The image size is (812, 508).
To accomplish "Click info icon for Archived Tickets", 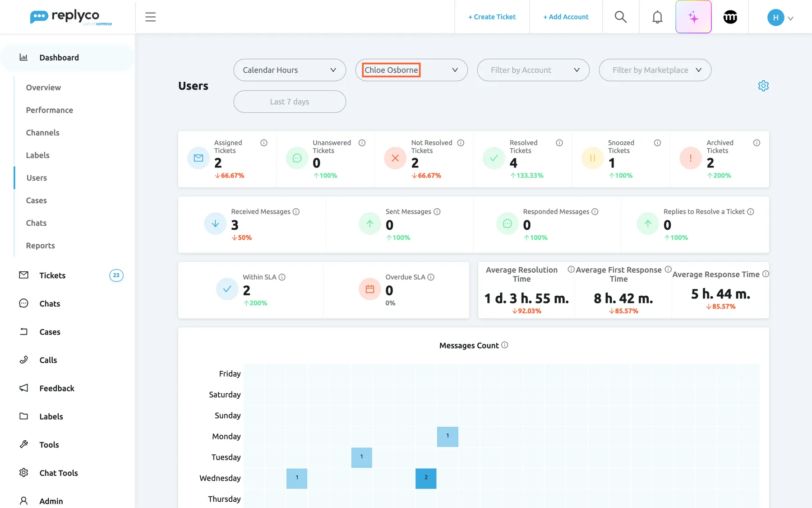I will [x=757, y=143].
